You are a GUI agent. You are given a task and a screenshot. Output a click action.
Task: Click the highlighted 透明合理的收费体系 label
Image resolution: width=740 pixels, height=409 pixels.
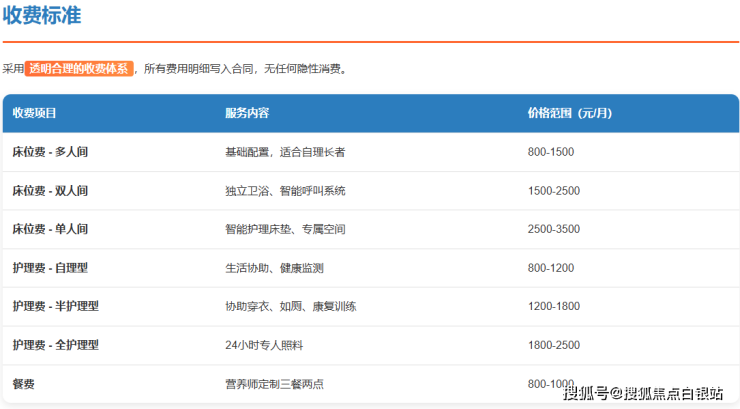(79, 69)
